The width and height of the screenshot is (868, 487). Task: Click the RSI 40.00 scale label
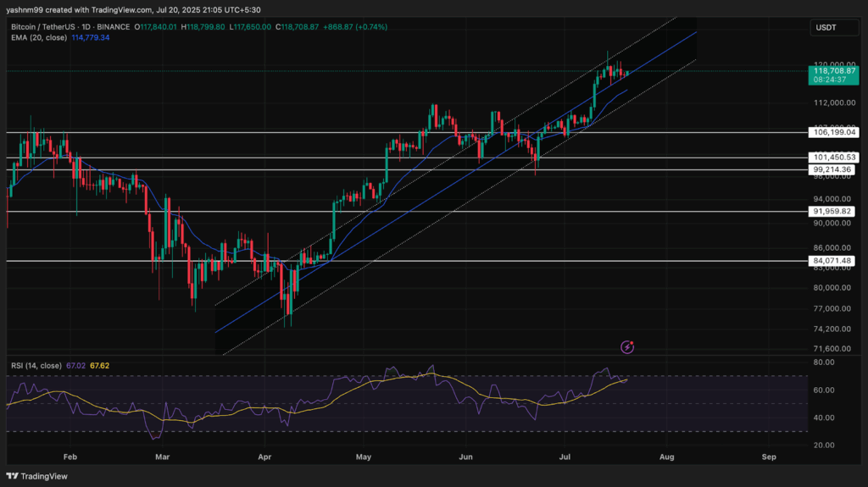tap(824, 418)
